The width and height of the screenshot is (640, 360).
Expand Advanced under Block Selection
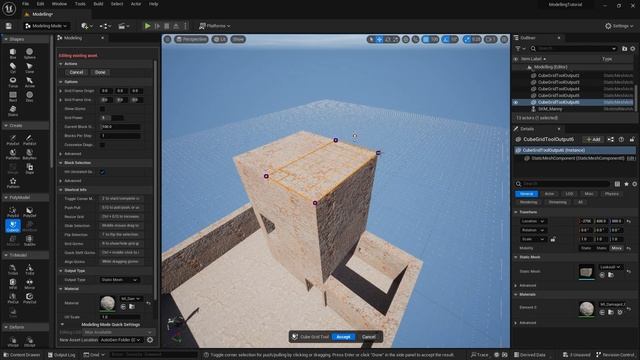coord(61,181)
